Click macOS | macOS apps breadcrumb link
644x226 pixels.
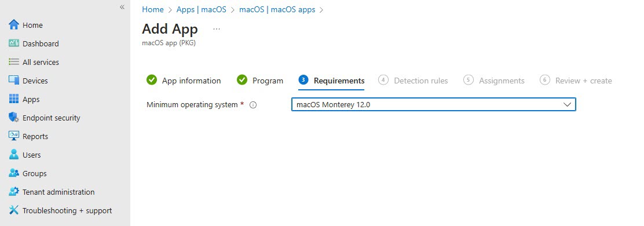[277, 9]
